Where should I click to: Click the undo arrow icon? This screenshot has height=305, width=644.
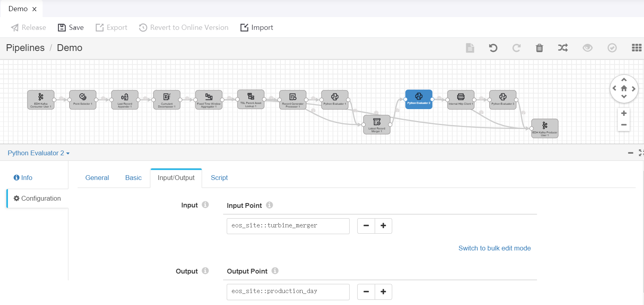point(493,48)
